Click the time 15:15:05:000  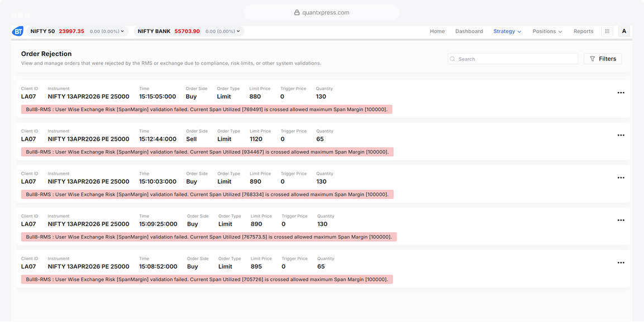(x=158, y=97)
